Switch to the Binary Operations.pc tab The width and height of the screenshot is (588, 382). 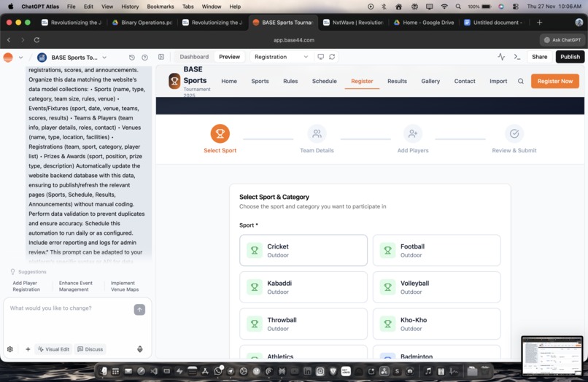(x=142, y=23)
